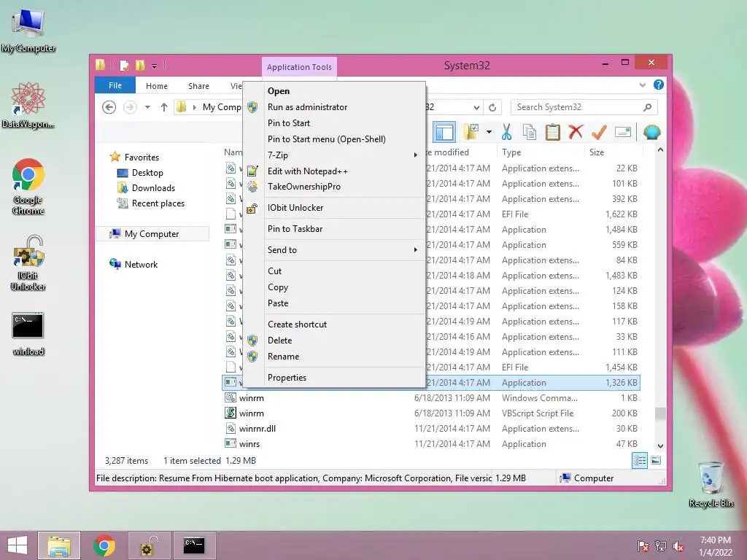Open Desktop in the navigation pane
This screenshot has height=560, width=747.
coord(147,172)
